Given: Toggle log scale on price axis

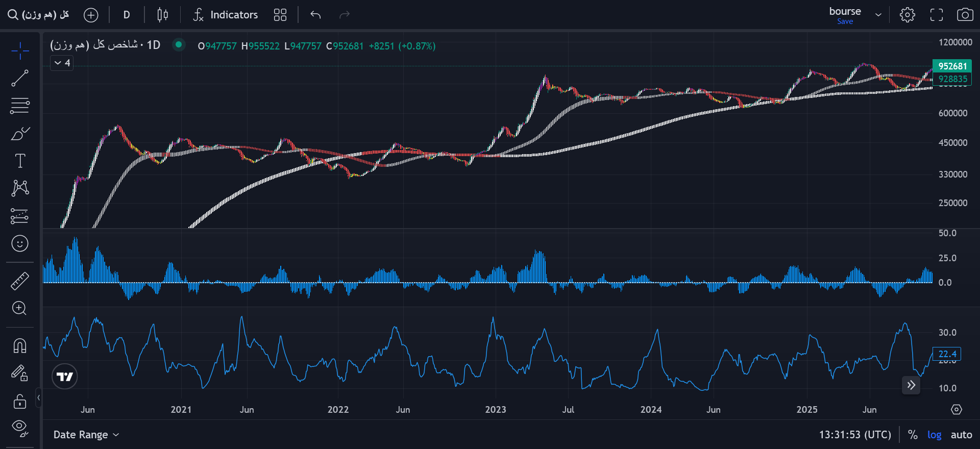Looking at the screenshot, I should click(x=935, y=435).
